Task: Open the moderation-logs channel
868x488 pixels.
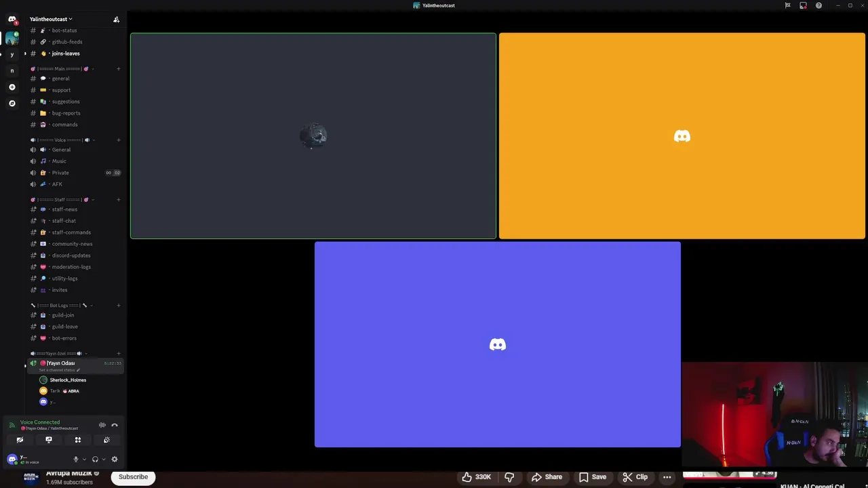Action: coord(76,267)
